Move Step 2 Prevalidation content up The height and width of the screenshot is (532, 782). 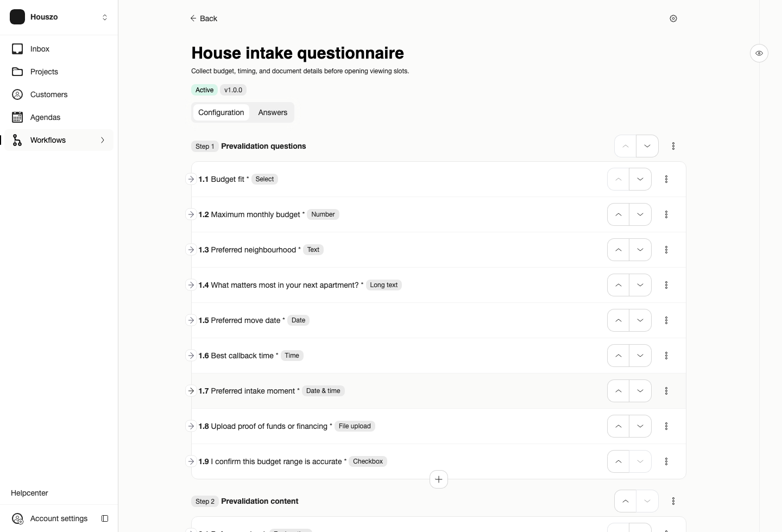click(x=626, y=501)
